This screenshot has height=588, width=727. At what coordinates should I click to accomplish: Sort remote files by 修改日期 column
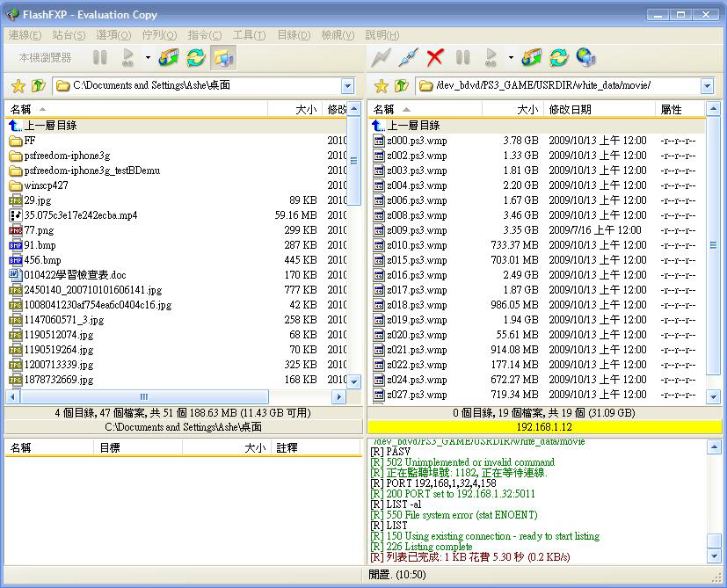click(x=599, y=110)
